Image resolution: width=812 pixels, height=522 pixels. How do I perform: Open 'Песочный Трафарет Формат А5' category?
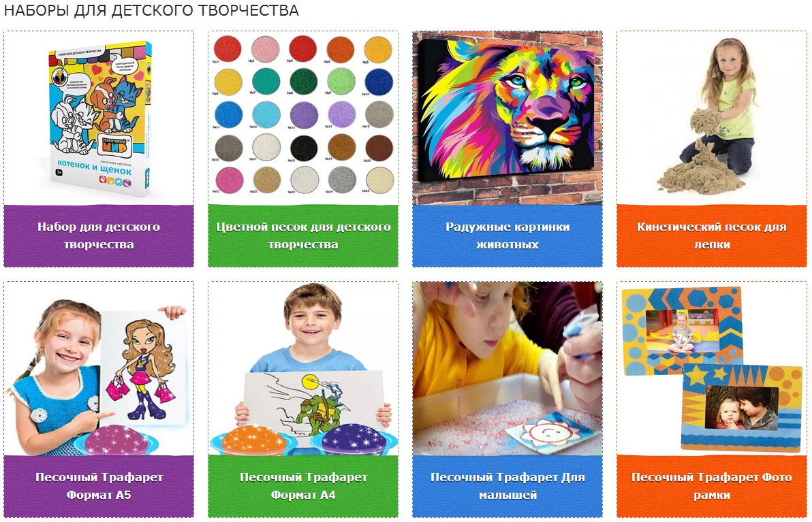(x=99, y=487)
